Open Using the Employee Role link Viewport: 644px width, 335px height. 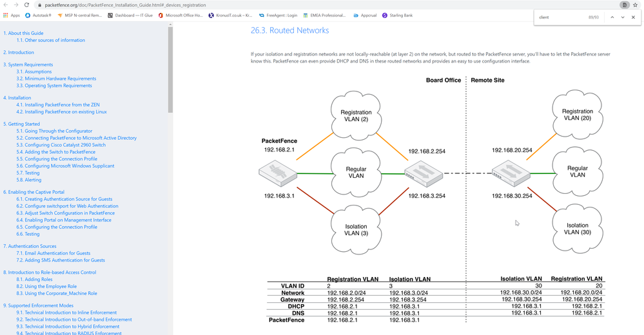46,287
